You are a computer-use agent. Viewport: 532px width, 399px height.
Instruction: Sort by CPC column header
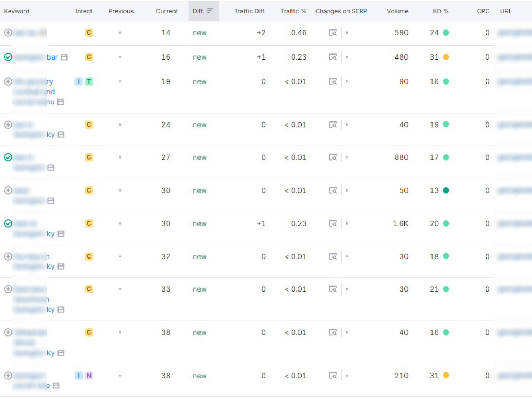(483, 11)
